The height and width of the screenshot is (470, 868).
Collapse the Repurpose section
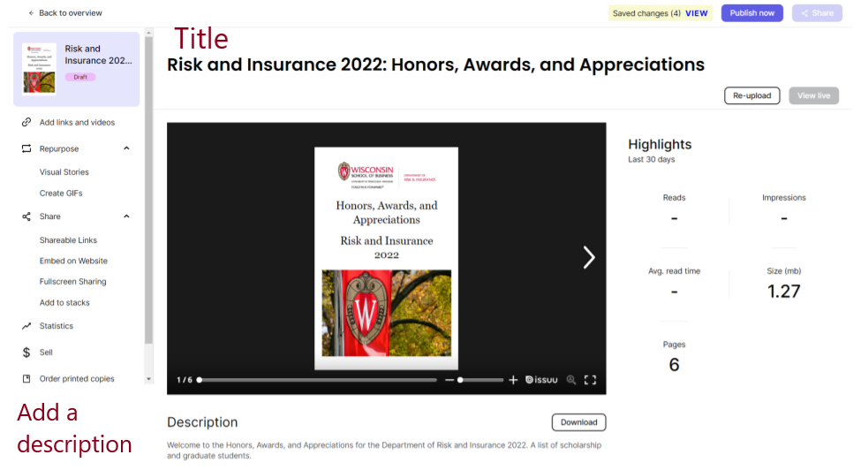coord(126,148)
